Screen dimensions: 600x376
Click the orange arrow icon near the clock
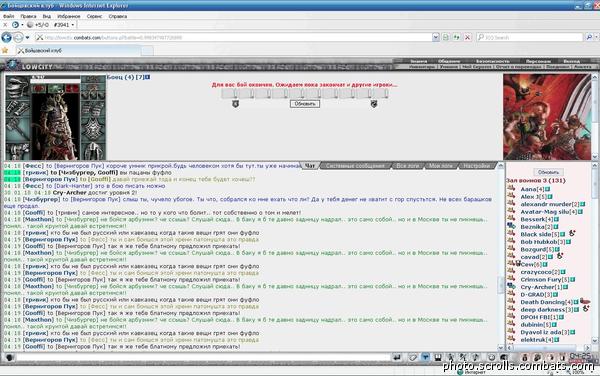point(551,357)
